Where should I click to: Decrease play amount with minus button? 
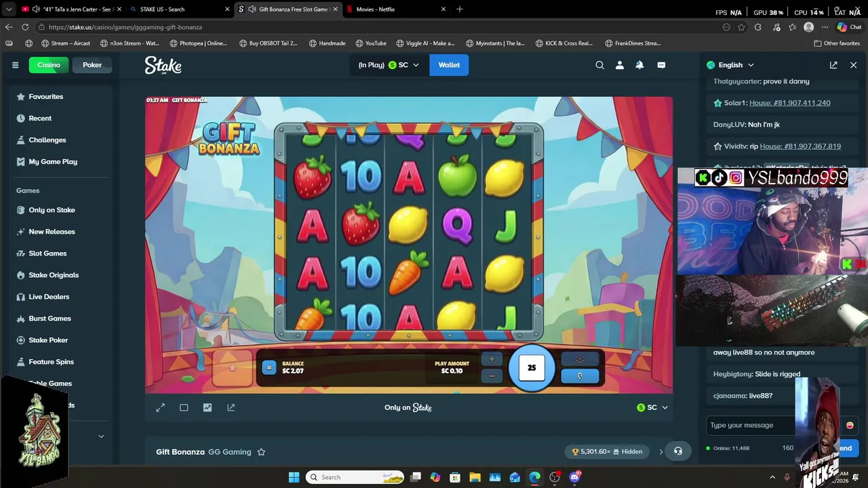[492, 376]
